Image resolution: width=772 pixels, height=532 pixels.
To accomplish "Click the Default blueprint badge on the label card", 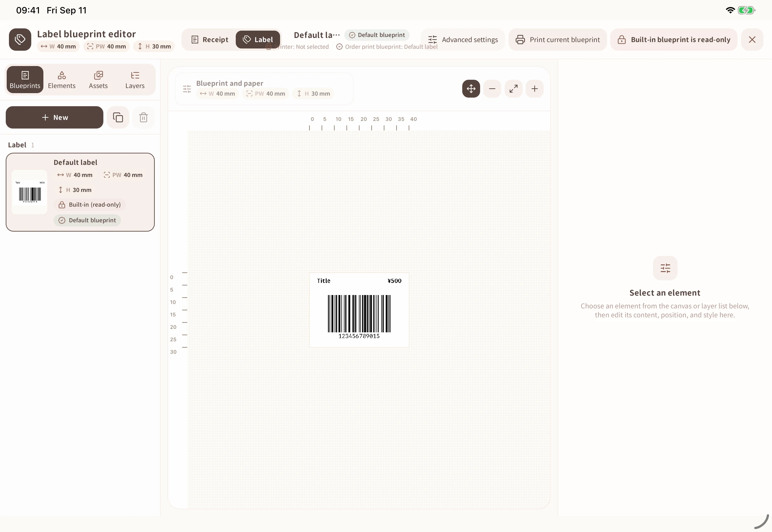I will click(x=87, y=220).
